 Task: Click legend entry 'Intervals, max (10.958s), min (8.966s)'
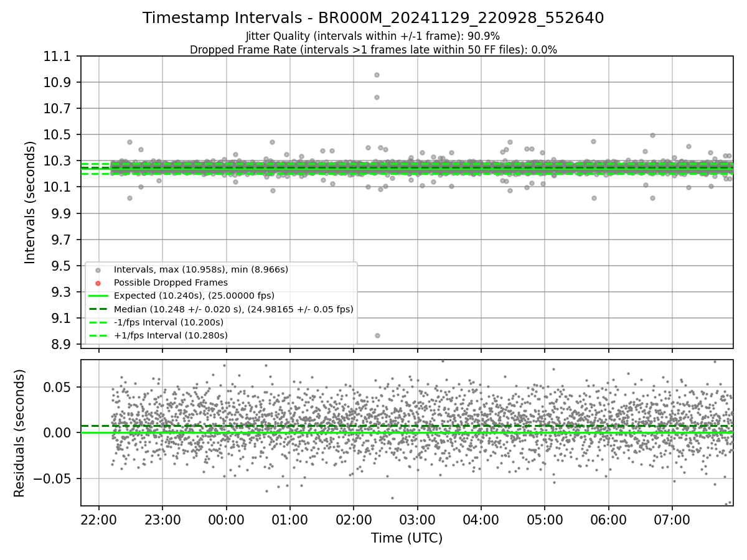point(201,269)
